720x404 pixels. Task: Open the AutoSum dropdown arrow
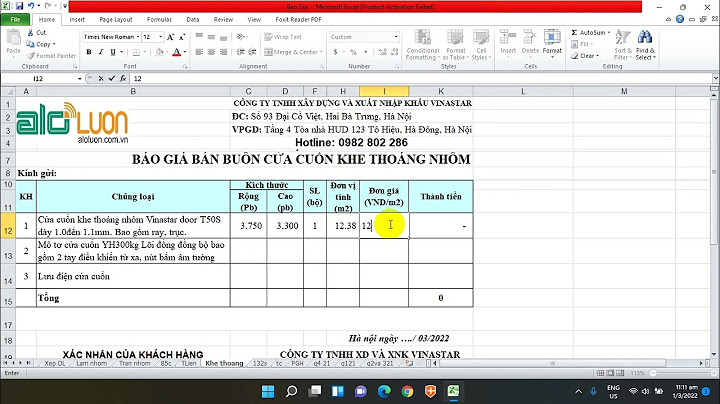click(x=609, y=33)
